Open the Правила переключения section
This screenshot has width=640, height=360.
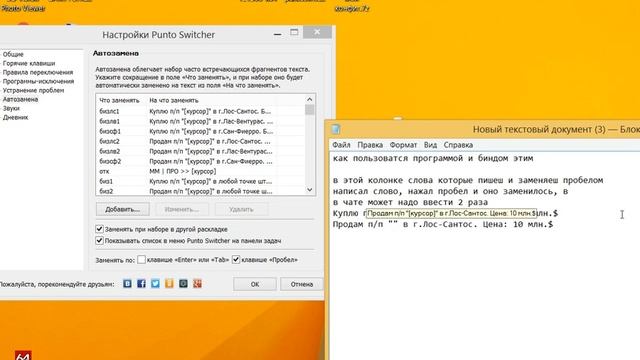coord(38,72)
